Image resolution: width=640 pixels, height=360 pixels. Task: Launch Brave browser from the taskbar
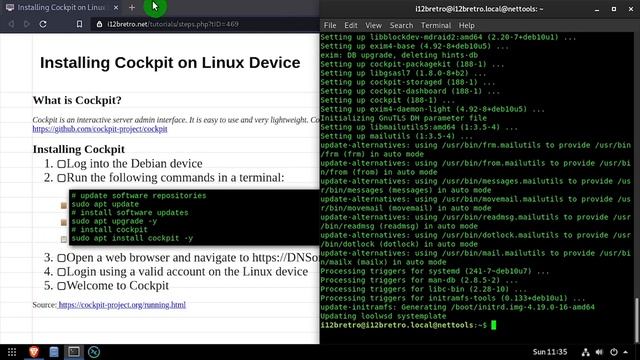point(34,351)
